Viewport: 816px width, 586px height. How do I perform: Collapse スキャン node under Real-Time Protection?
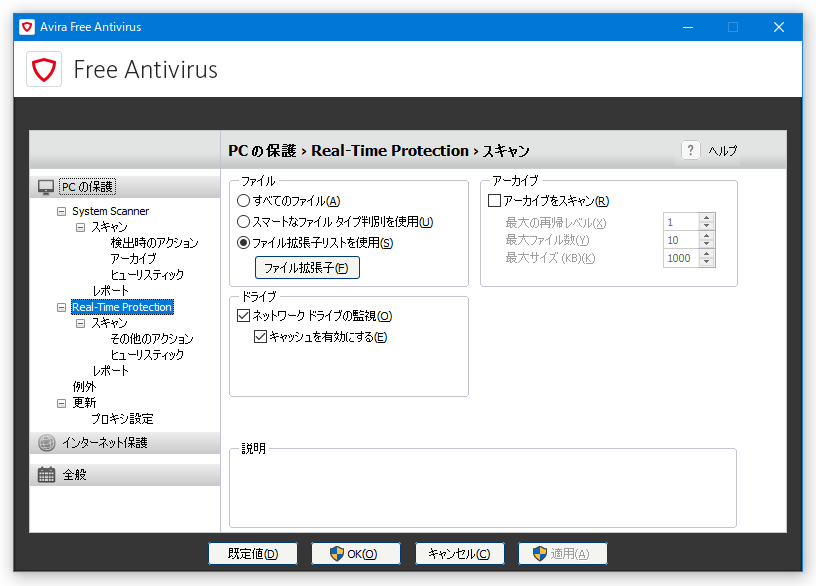click(81, 324)
